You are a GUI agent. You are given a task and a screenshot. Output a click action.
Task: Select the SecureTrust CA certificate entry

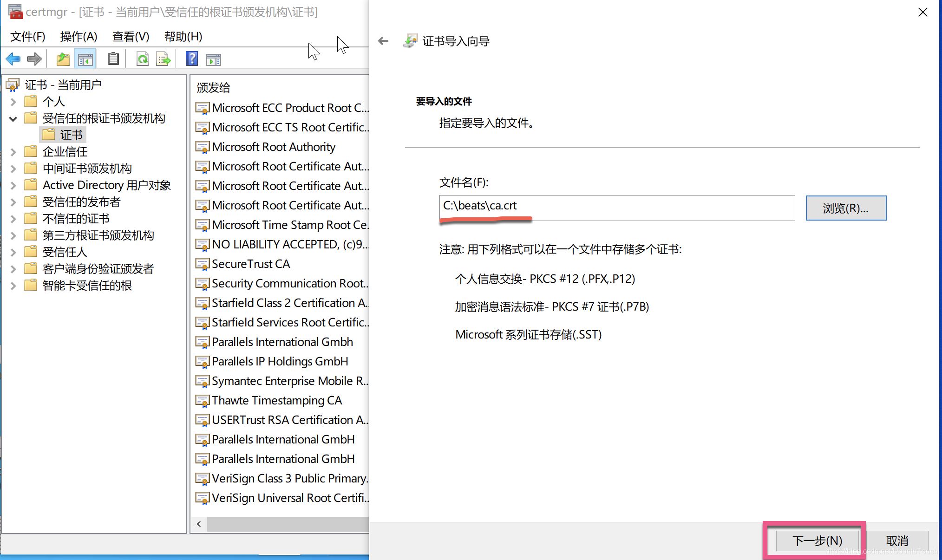tap(251, 264)
